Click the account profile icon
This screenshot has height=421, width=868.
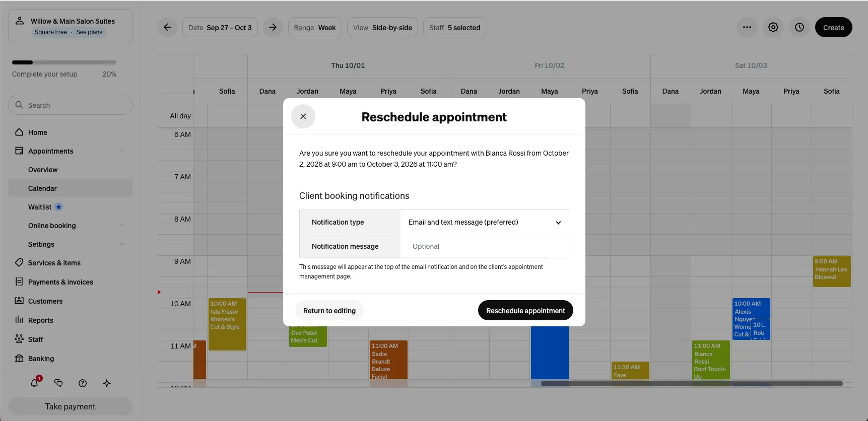tap(20, 21)
